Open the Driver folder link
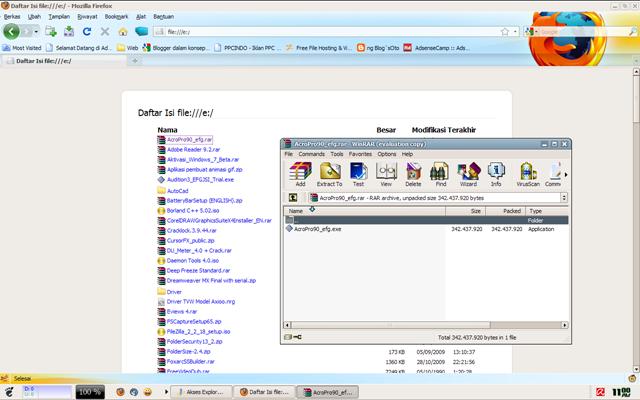Viewport: 640px width, 400px height. (x=174, y=292)
